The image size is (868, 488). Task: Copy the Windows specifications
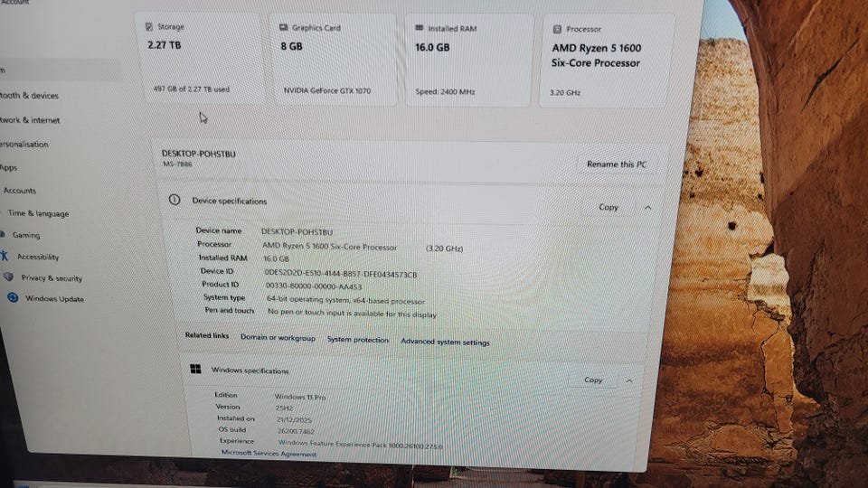coord(593,380)
